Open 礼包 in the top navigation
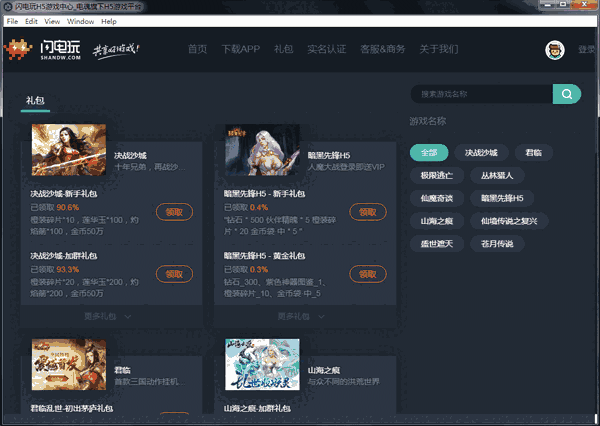This screenshot has width=600, height=426. point(284,49)
